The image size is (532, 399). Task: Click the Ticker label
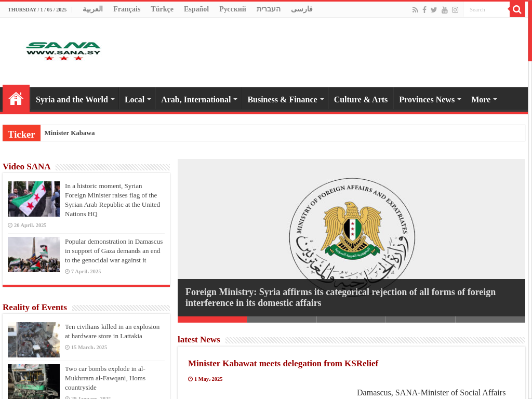click(21, 134)
